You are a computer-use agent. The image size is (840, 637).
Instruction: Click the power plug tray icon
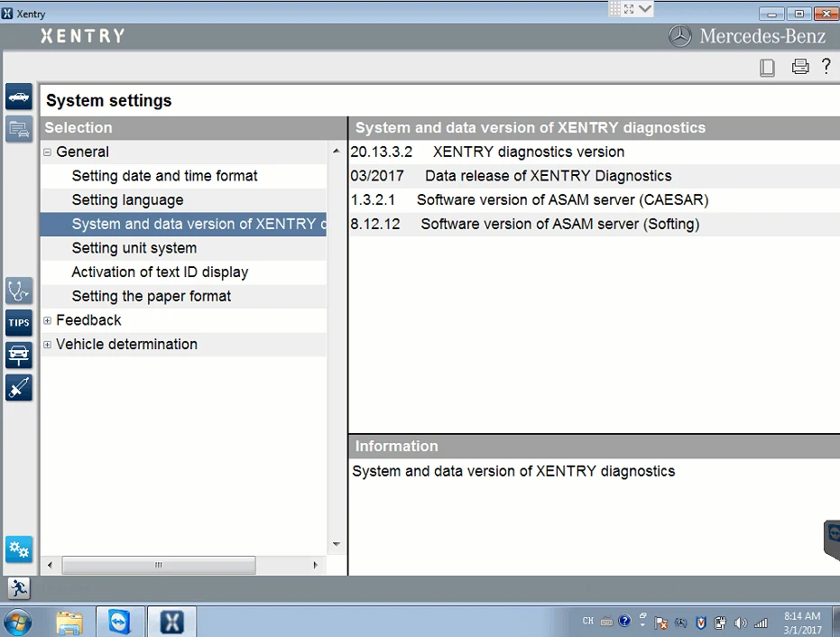pos(721,623)
